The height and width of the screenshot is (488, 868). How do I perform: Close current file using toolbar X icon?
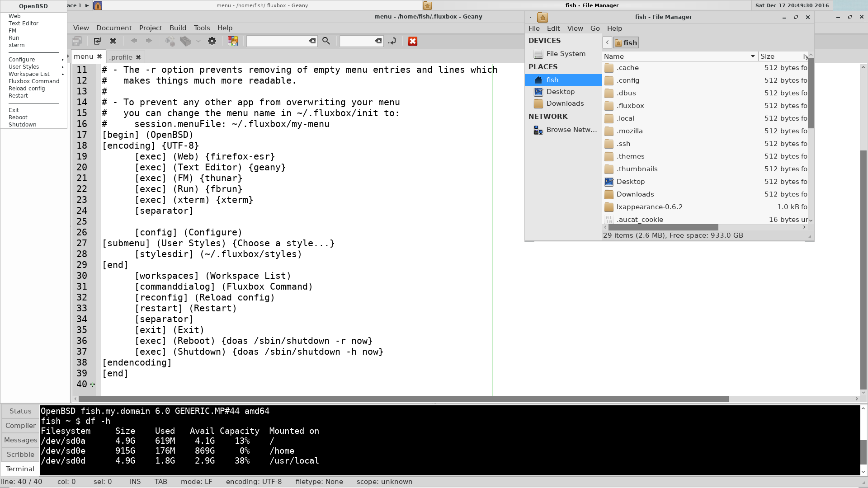113,41
